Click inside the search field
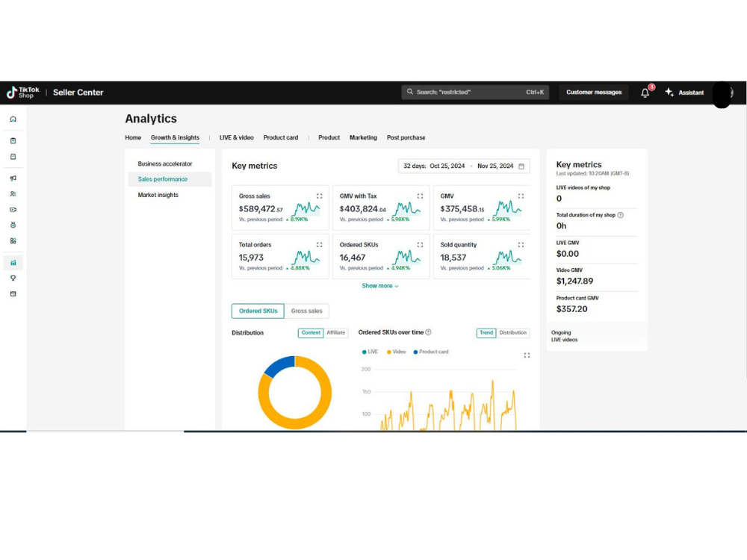Viewport: 747px width, 560px height. pos(475,93)
